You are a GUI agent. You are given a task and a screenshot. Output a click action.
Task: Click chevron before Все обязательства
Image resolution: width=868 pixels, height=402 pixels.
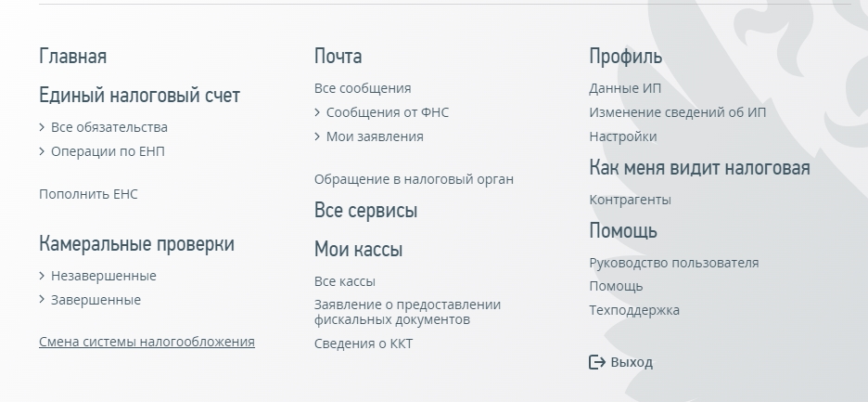(x=42, y=127)
